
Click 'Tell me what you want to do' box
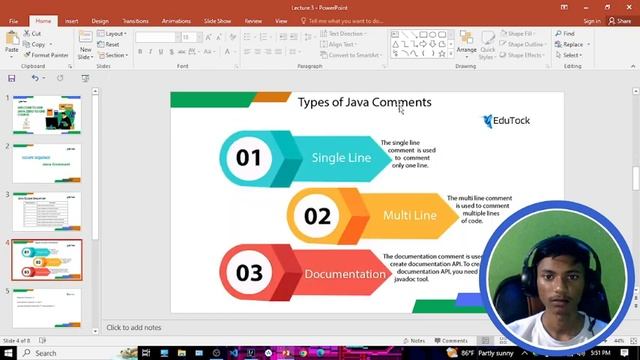pyautogui.click(x=342, y=21)
